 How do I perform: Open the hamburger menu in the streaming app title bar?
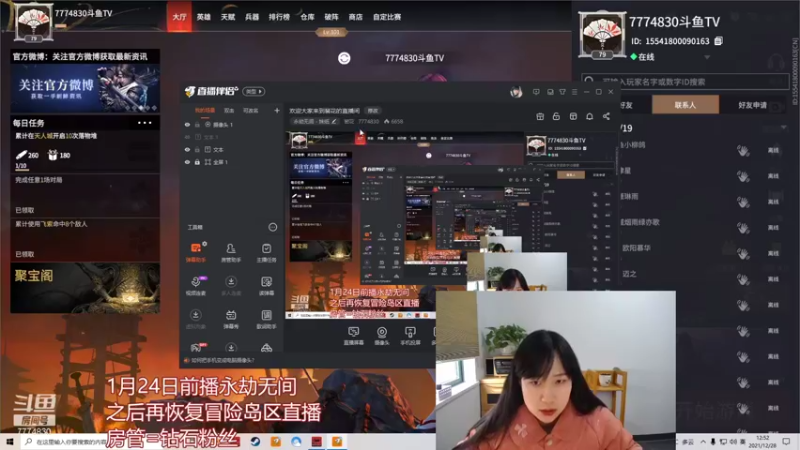574,92
